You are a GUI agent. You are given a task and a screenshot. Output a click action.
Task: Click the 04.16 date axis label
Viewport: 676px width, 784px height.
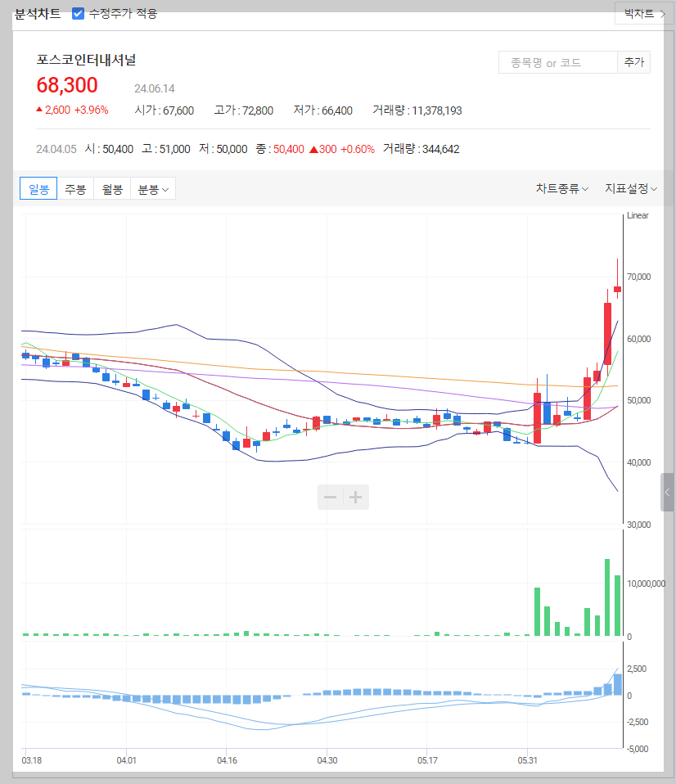[x=227, y=760]
